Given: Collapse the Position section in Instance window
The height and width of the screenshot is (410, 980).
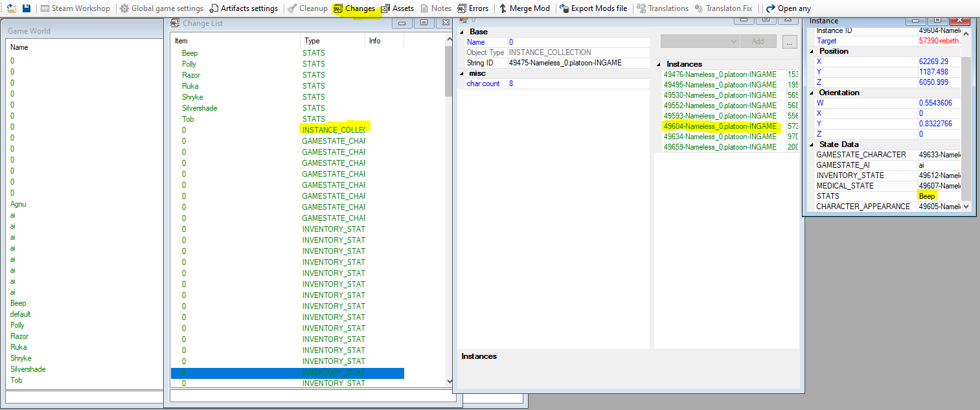Looking at the screenshot, I should coord(812,51).
